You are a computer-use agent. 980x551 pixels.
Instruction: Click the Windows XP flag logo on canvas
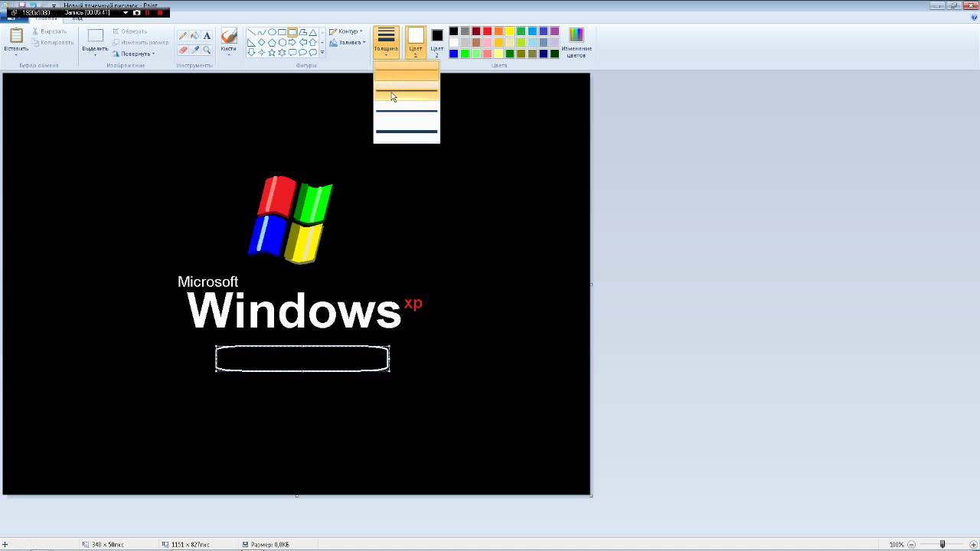tap(291, 219)
